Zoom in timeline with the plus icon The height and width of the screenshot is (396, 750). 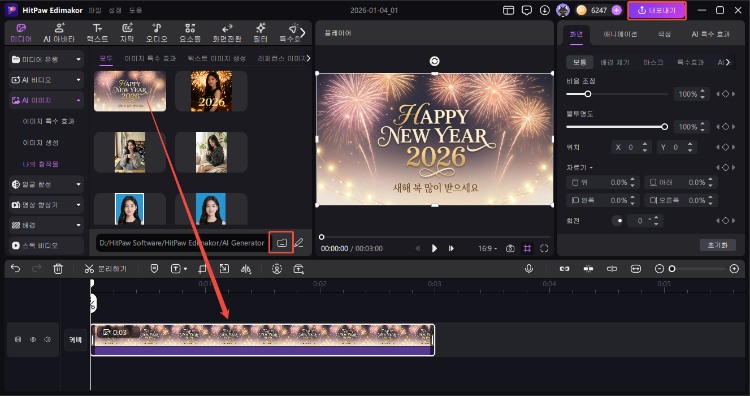pyautogui.click(x=734, y=269)
